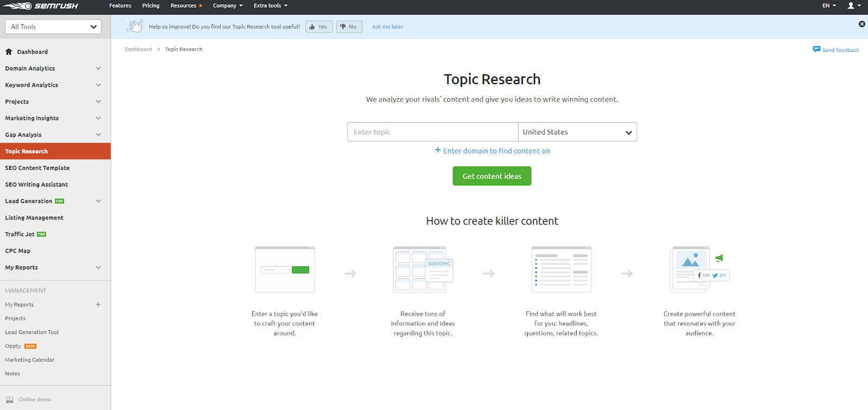Viewport: 868px width, 410px height.
Task: Expand the Lead Generation section
Action: pos(98,201)
